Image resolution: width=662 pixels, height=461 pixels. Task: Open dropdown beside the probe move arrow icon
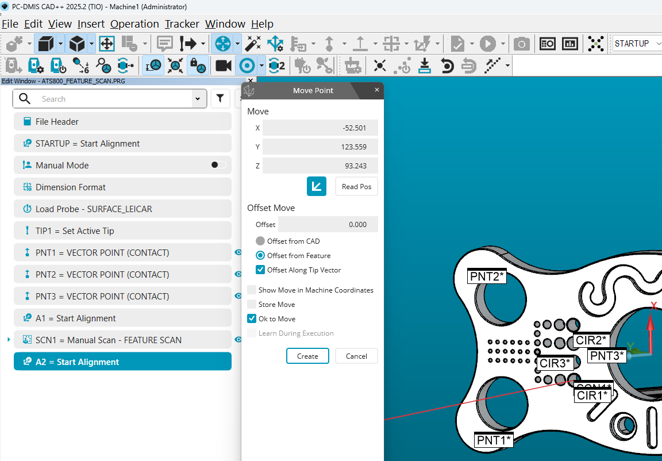(x=203, y=43)
